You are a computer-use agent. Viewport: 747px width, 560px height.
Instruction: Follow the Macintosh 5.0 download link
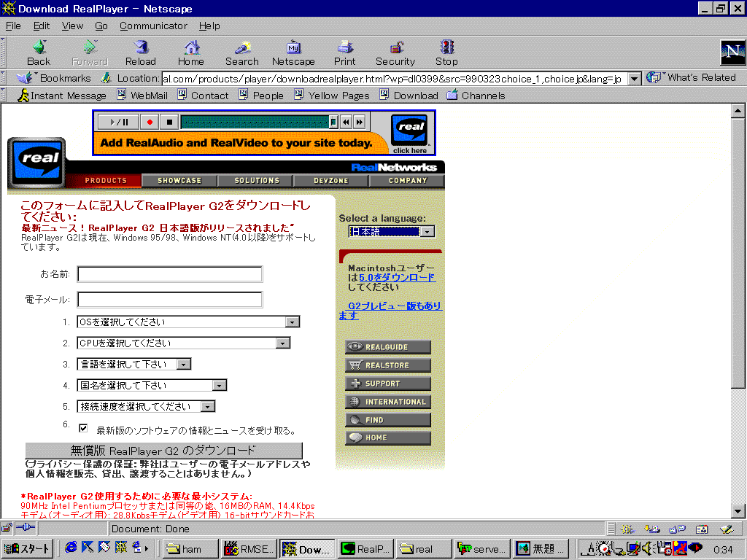click(397, 277)
